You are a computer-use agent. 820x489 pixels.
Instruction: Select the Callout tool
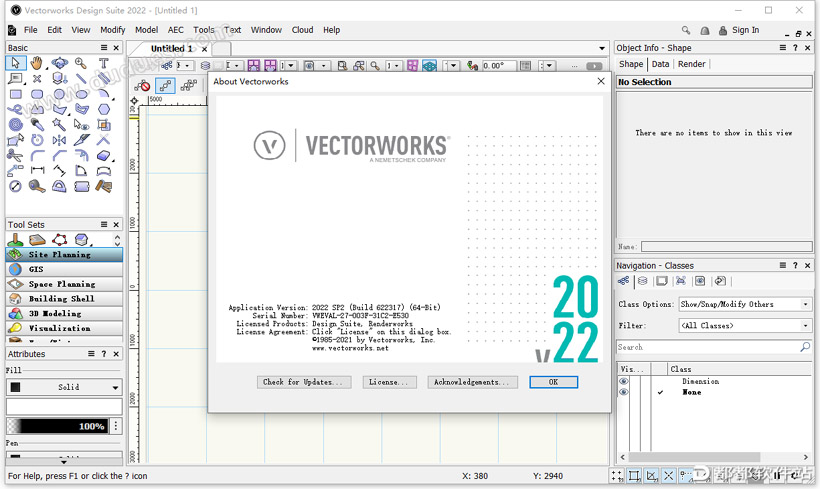(15, 79)
